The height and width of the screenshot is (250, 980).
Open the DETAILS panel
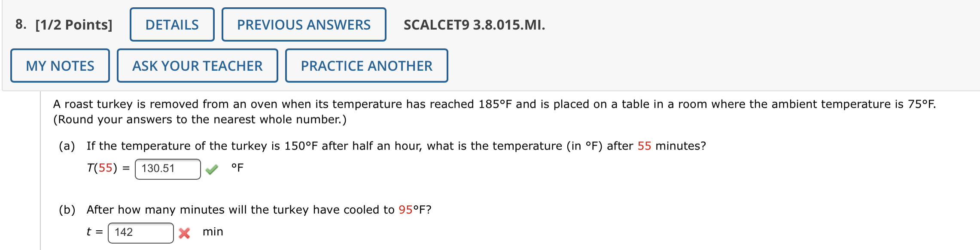click(x=171, y=25)
